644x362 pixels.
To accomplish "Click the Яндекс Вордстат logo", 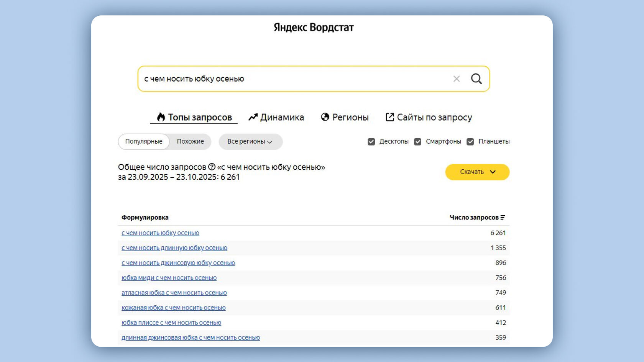I will pos(314,28).
